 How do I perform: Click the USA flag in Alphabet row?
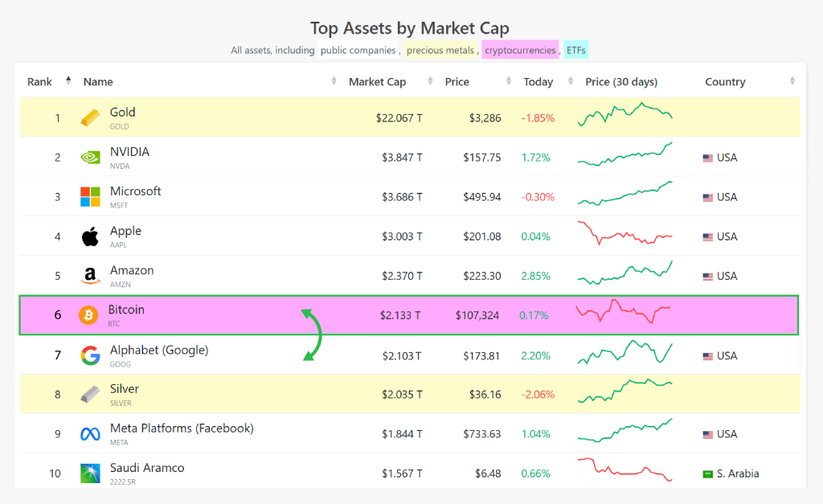tap(707, 356)
